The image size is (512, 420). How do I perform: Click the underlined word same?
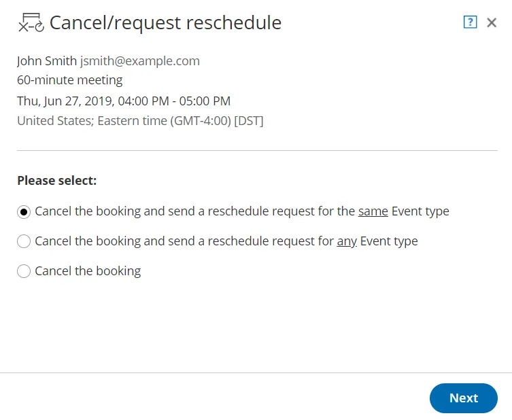coord(373,211)
